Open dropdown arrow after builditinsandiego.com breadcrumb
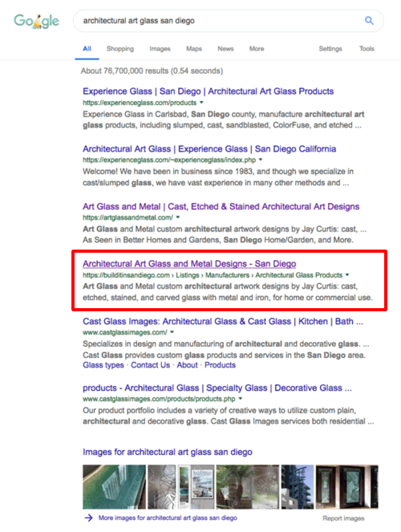This screenshot has width=401, height=532. (347, 274)
